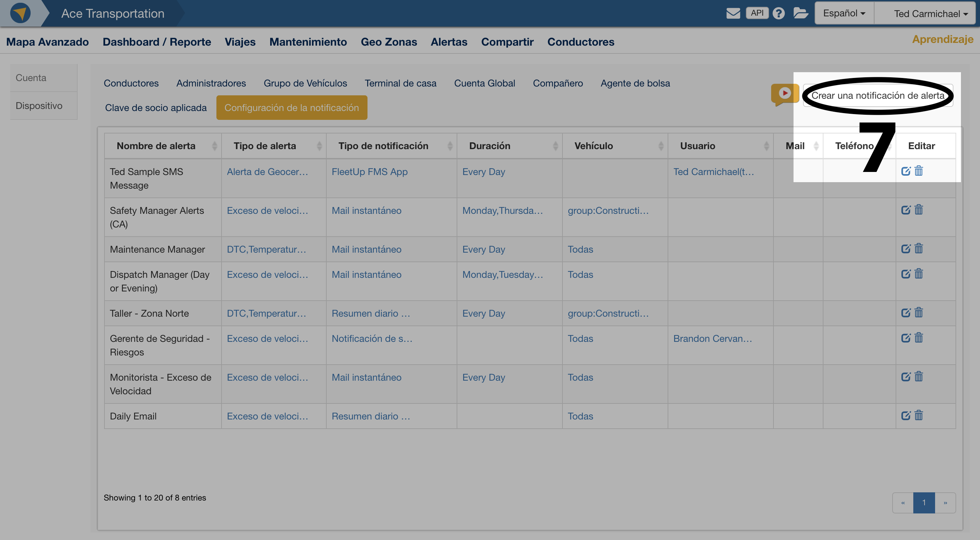Image resolution: width=980 pixels, height=540 pixels.
Task: Click Notificación de s… cell
Action: 372,338
